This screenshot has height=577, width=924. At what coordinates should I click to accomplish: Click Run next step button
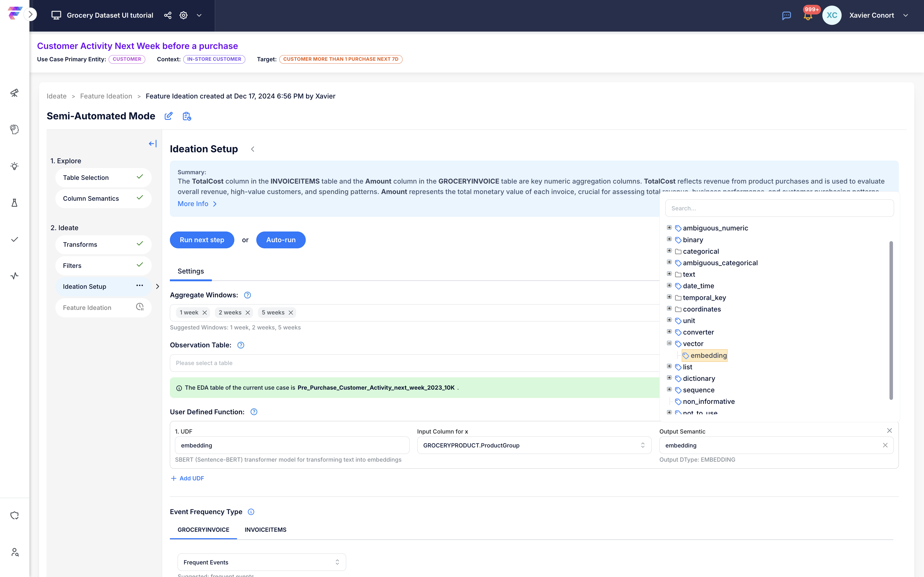click(x=202, y=240)
